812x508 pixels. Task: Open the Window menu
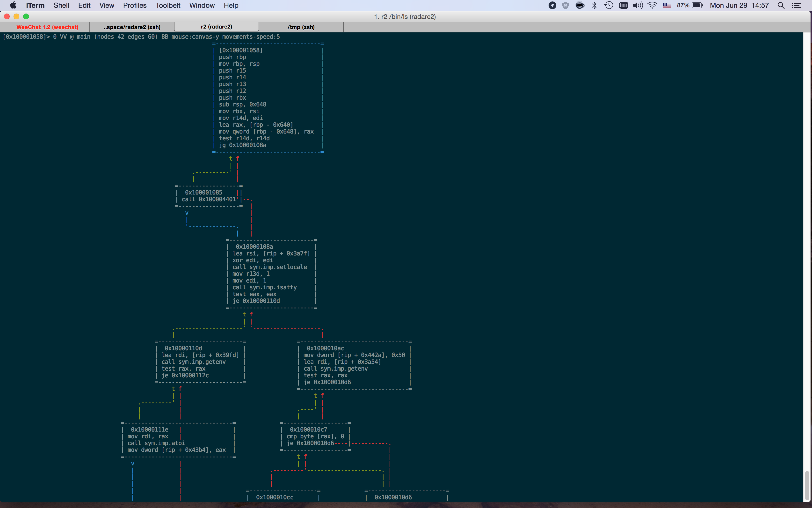202,5
